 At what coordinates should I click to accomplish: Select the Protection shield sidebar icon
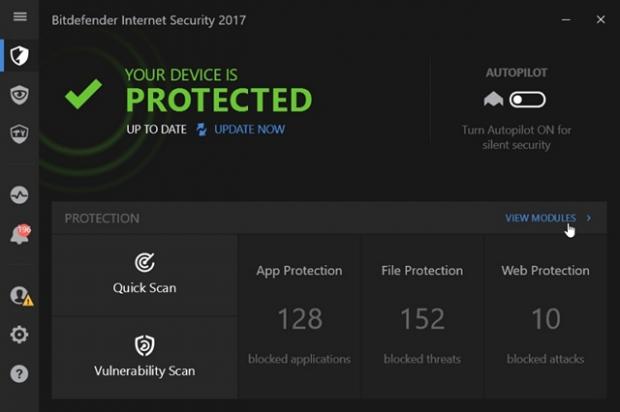pyautogui.click(x=19, y=55)
